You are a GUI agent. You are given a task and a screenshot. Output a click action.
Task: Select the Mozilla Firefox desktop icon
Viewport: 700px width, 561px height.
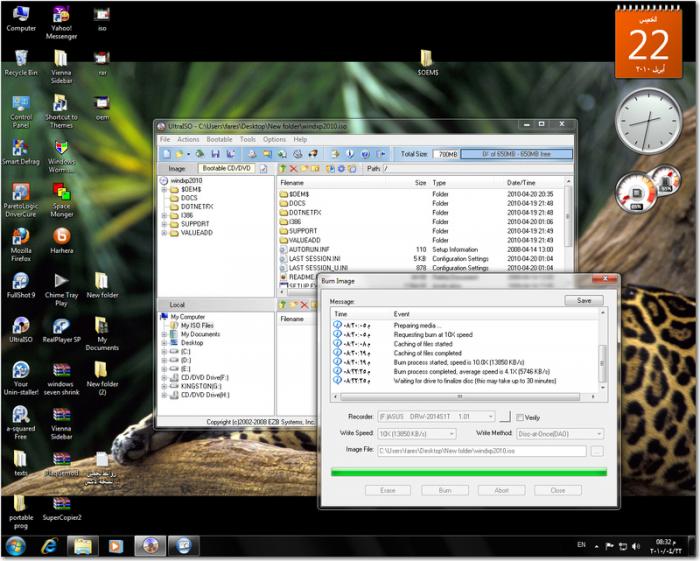[21, 243]
